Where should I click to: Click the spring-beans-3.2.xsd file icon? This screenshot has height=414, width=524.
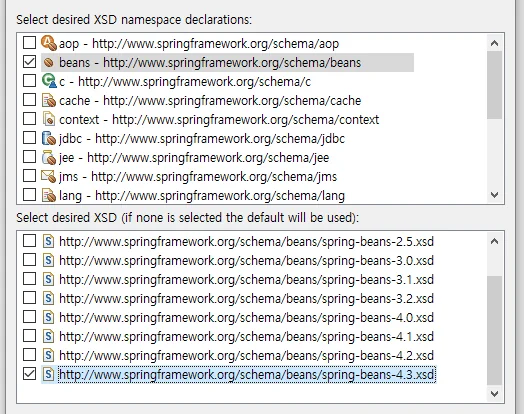[x=48, y=298]
